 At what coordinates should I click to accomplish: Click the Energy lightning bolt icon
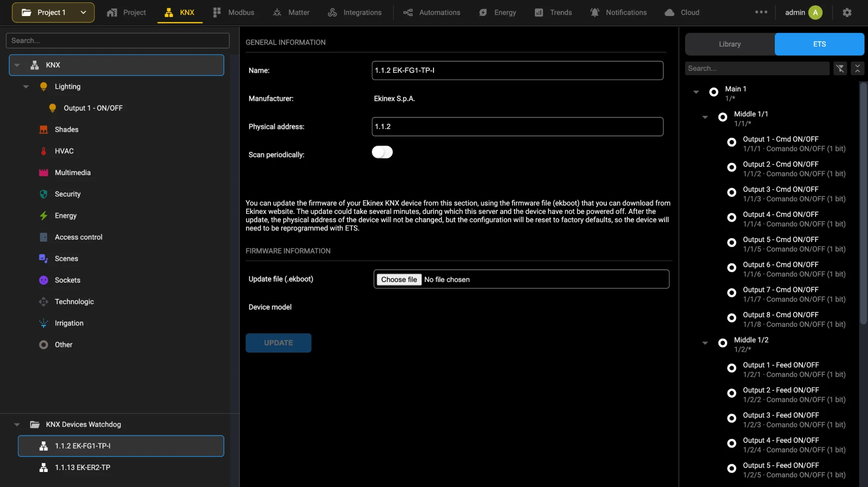coord(44,215)
